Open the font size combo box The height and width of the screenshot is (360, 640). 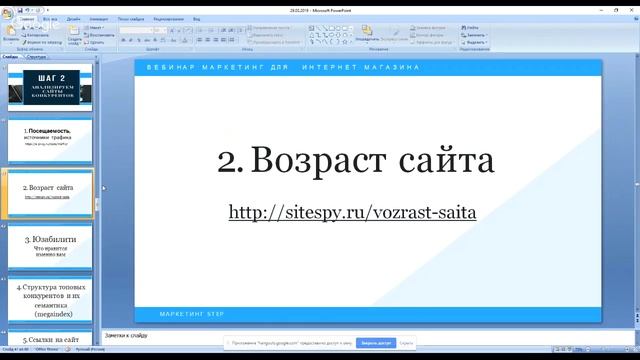tap(160, 30)
